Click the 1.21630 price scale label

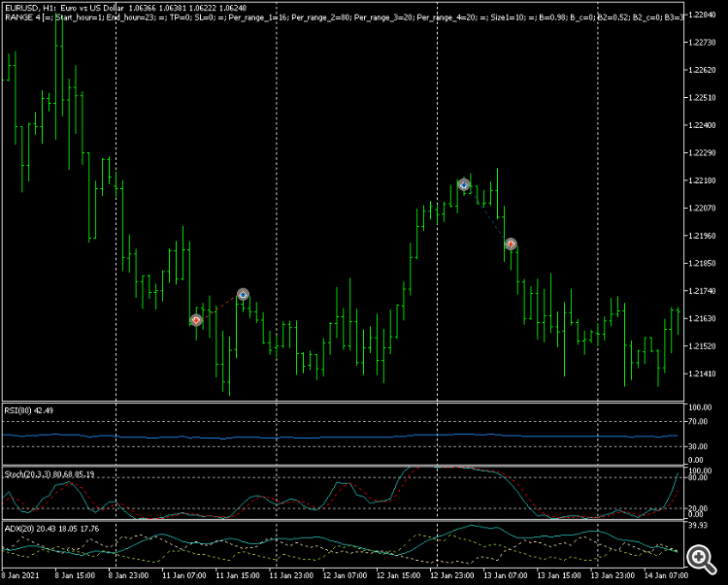tap(701, 319)
